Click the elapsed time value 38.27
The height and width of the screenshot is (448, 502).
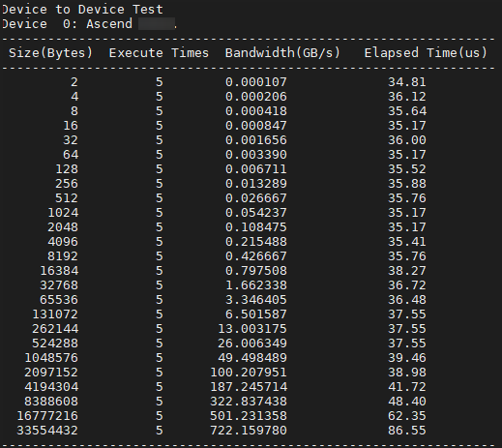[407, 271]
